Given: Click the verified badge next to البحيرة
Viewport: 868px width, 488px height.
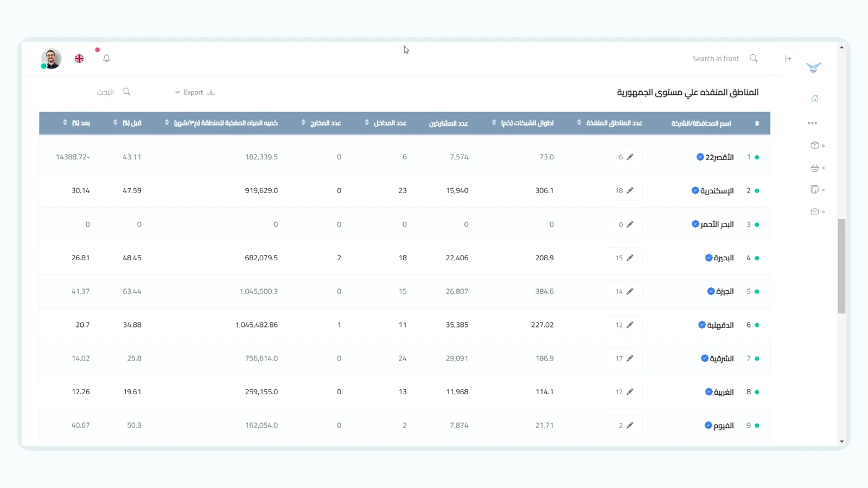Looking at the screenshot, I should pyautogui.click(x=709, y=258).
